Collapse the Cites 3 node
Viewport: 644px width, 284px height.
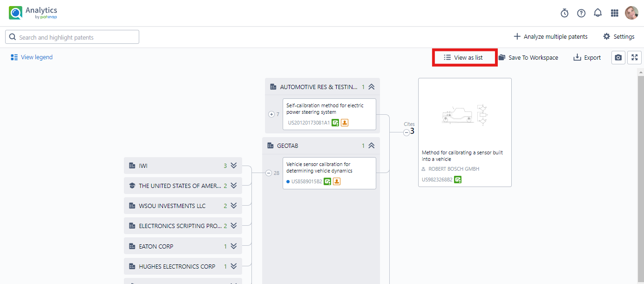(x=407, y=132)
